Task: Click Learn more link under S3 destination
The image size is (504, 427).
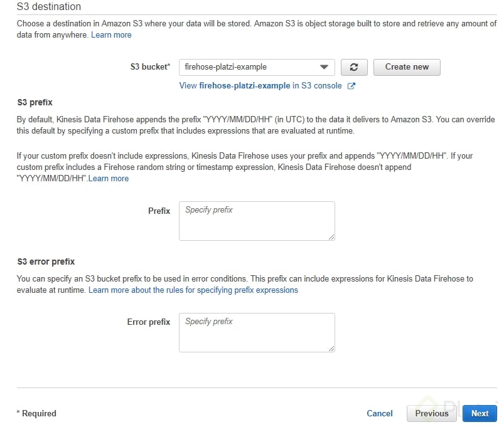Action: (x=111, y=34)
